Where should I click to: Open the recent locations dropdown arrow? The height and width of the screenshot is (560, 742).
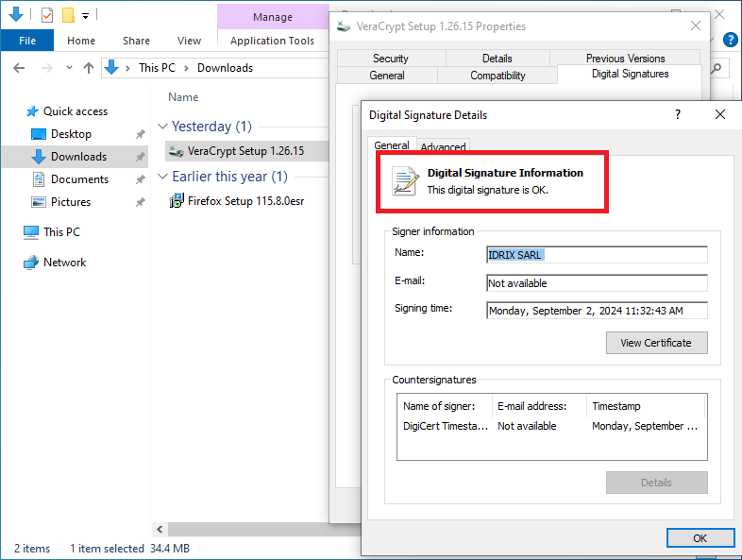coord(69,68)
